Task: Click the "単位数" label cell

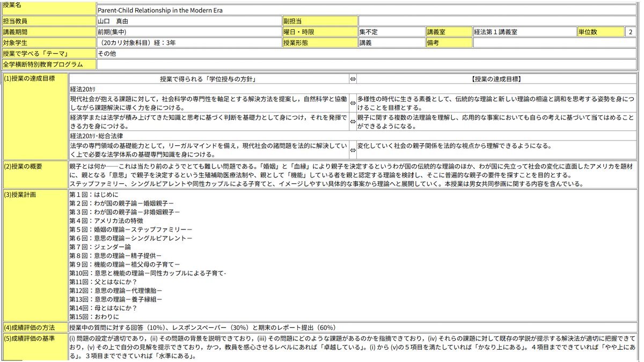Action: [601, 32]
